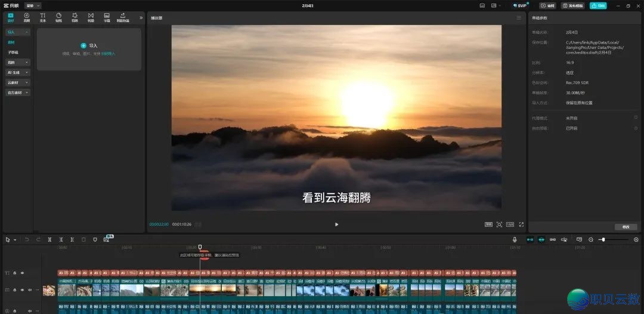Expand the 云素材 cloud materials section
Image resolution: width=644 pixels, height=314 pixels.
pyautogui.click(x=18, y=82)
